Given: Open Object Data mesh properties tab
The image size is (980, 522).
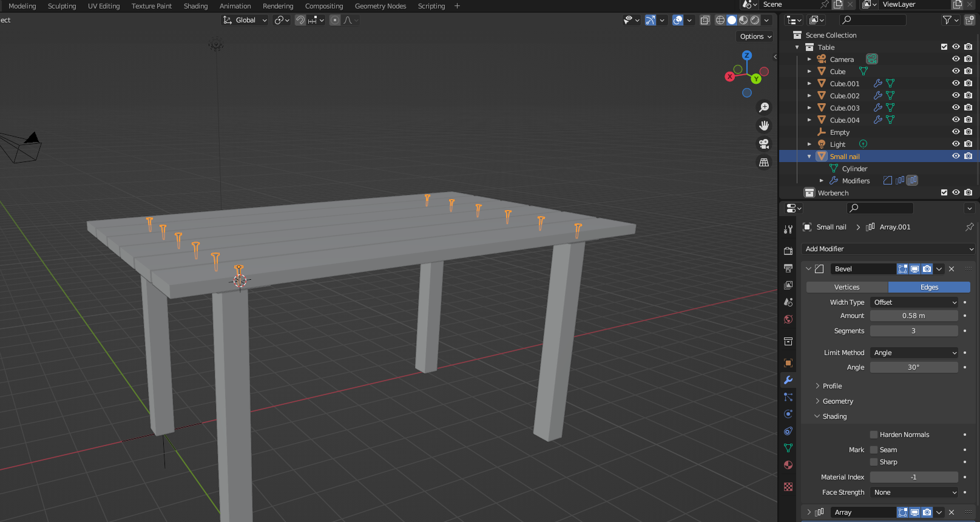Looking at the screenshot, I should pyautogui.click(x=788, y=448).
